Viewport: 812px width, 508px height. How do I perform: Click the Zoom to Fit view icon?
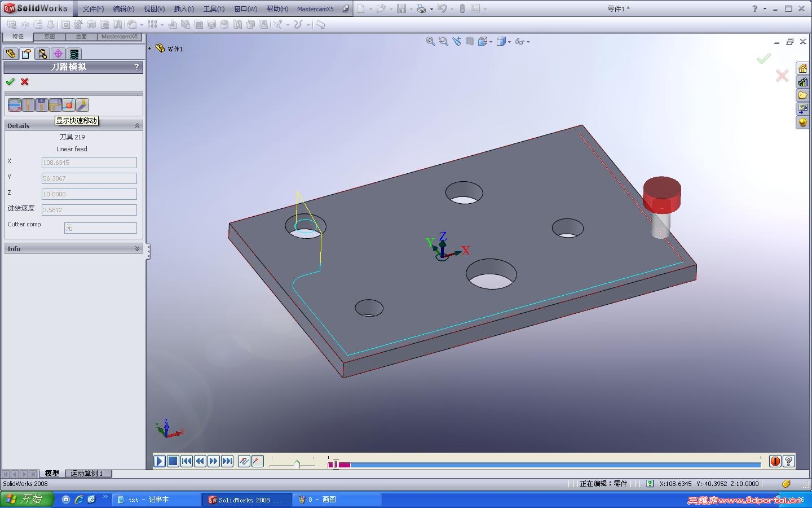point(431,41)
